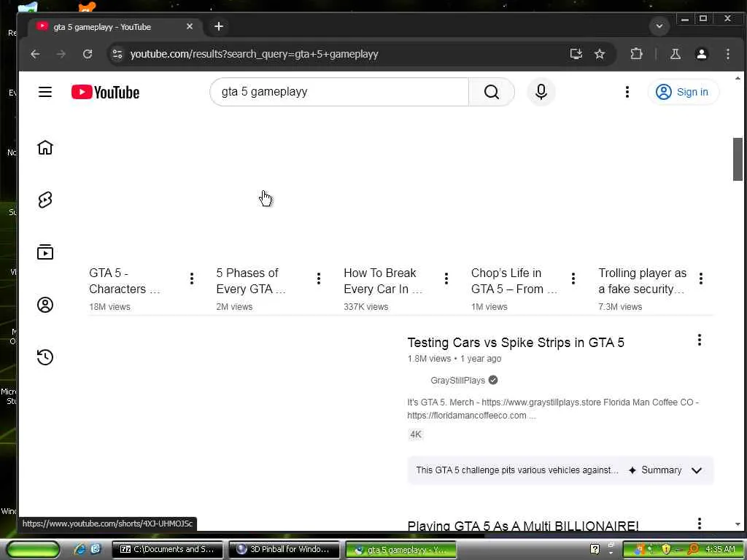Open 5 Phases of Every GTA short

coord(251,281)
